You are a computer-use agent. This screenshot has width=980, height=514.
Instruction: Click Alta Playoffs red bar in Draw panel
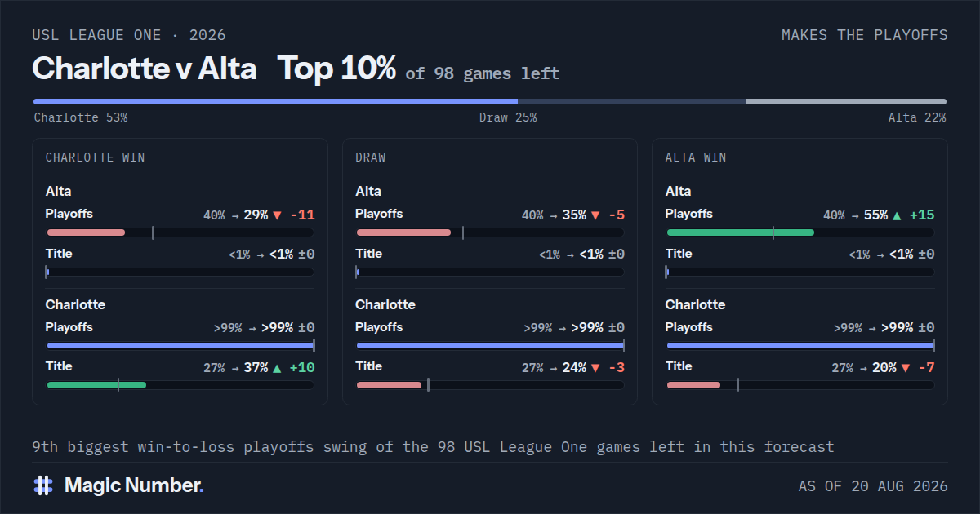pyautogui.click(x=404, y=233)
